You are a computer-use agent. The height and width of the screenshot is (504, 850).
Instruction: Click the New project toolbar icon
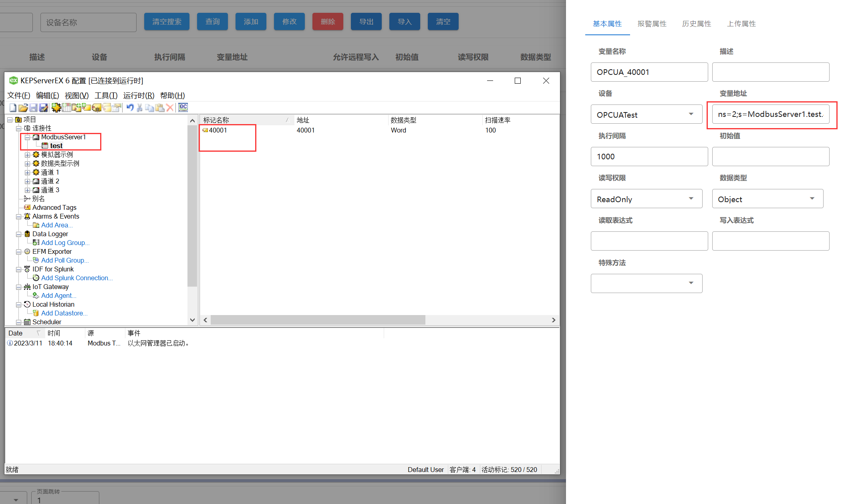point(13,108)
